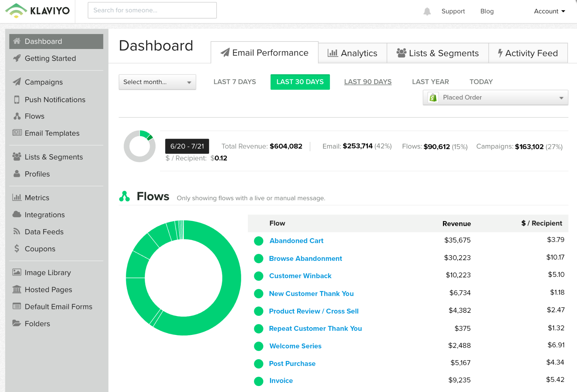
Task: Click the Browse Abandonment green dot
Action: coord(259,258)
